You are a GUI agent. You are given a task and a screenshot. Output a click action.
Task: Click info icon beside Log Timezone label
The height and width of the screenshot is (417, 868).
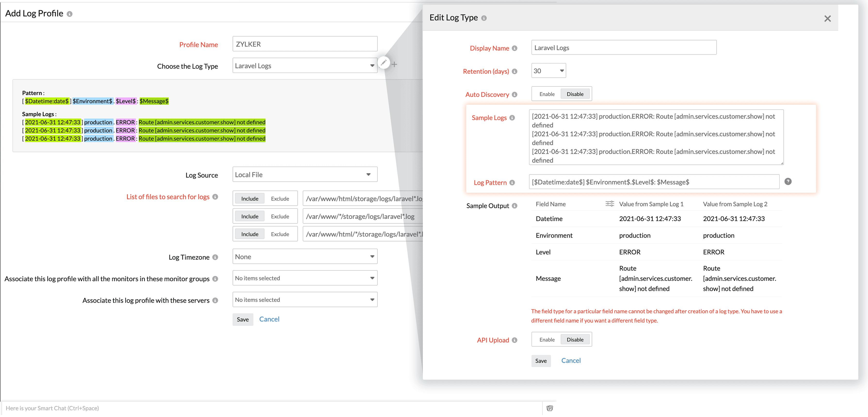(215, 257)
